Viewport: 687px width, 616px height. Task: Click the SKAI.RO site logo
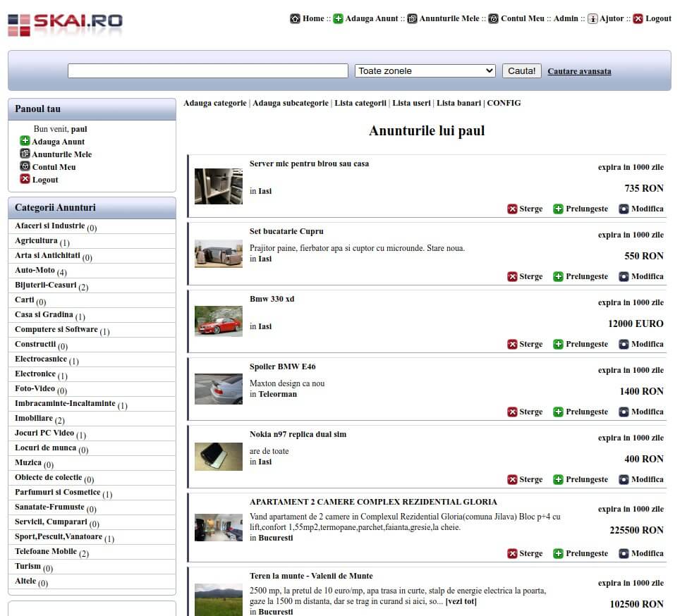coord(66,25)
